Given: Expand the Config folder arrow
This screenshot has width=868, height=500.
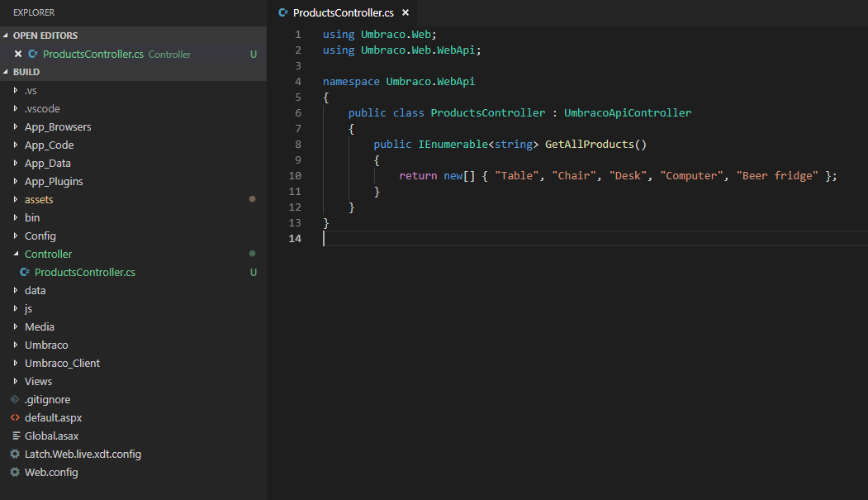Looking at the screenshot, I should tap(16, 236).
